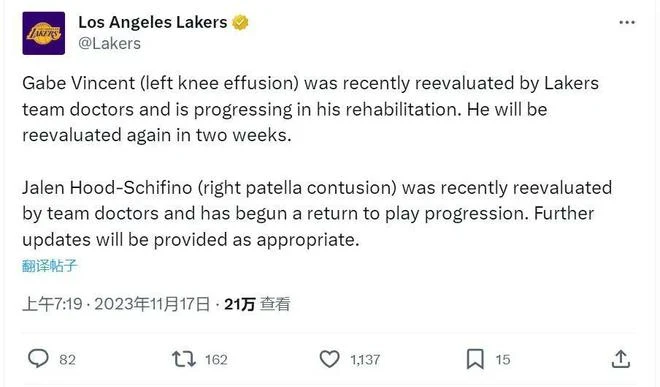This screenshot has width=660, height=387.
Task: Toggle the heart like icon
Action: pos(330,359)
